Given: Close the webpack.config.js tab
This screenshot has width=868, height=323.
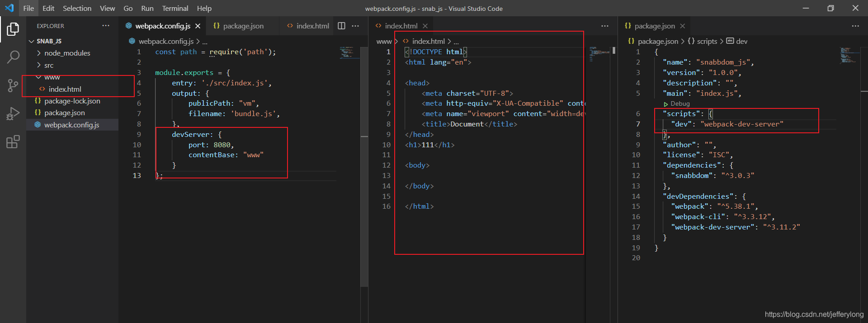Looking at the screenshot, I should pos(198,26).
